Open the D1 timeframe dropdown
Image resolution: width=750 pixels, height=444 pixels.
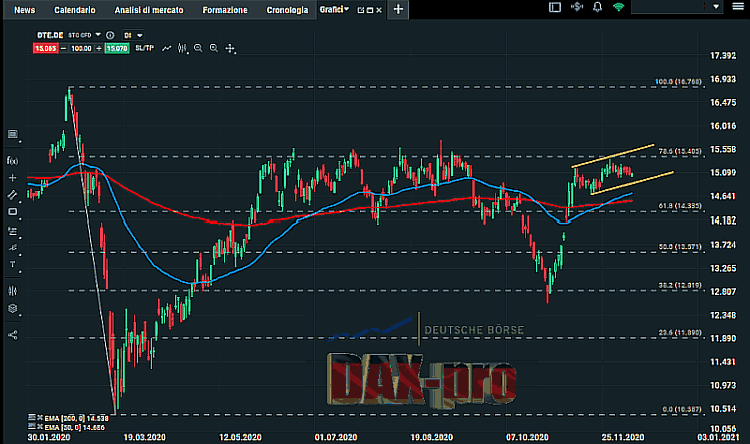coord(133,35)
